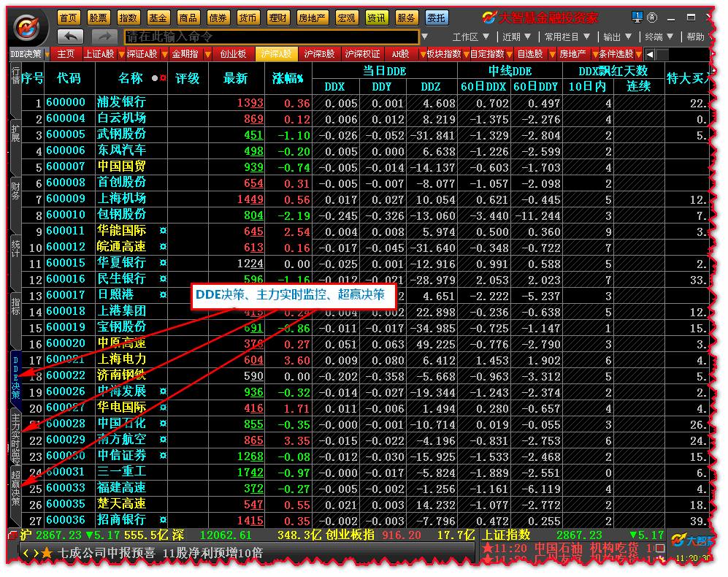Show next news with the > arrow
This screenshot has width=728, height=577.
36,553
